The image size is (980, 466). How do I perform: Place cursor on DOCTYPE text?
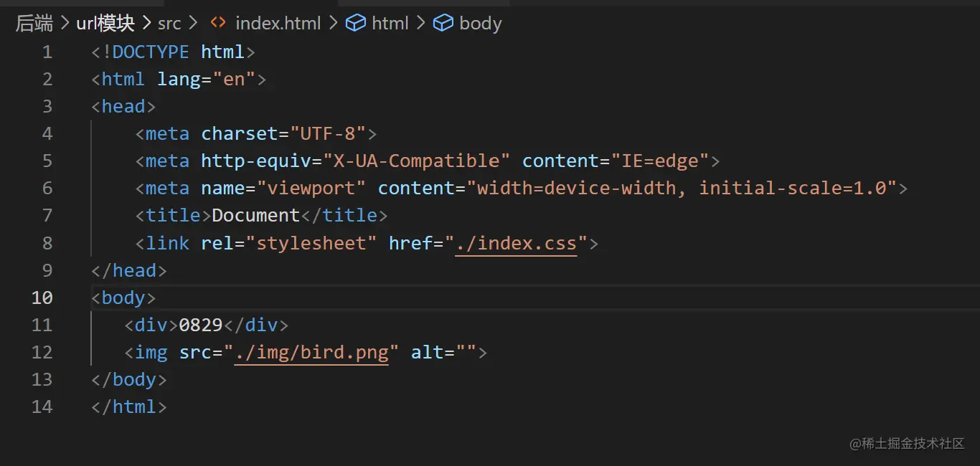tap(151, 52)
